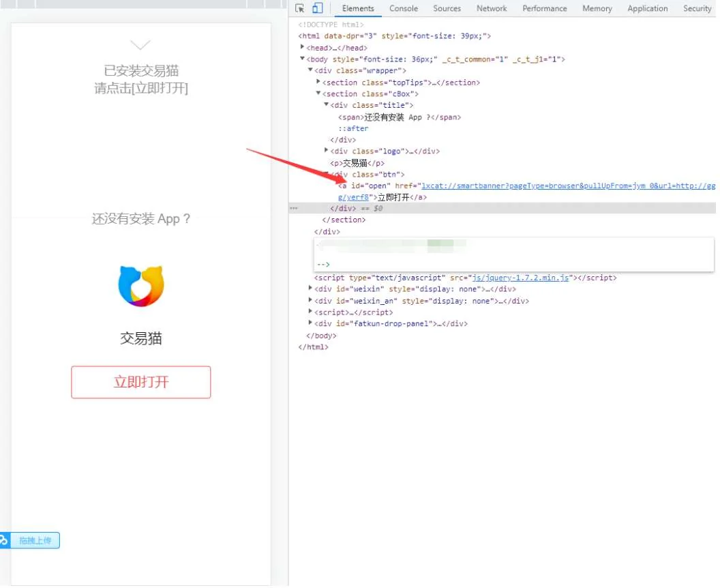Screen dimensions: 720x588
Task: Click the 交易猫 app logo
Action: point(140,286)
